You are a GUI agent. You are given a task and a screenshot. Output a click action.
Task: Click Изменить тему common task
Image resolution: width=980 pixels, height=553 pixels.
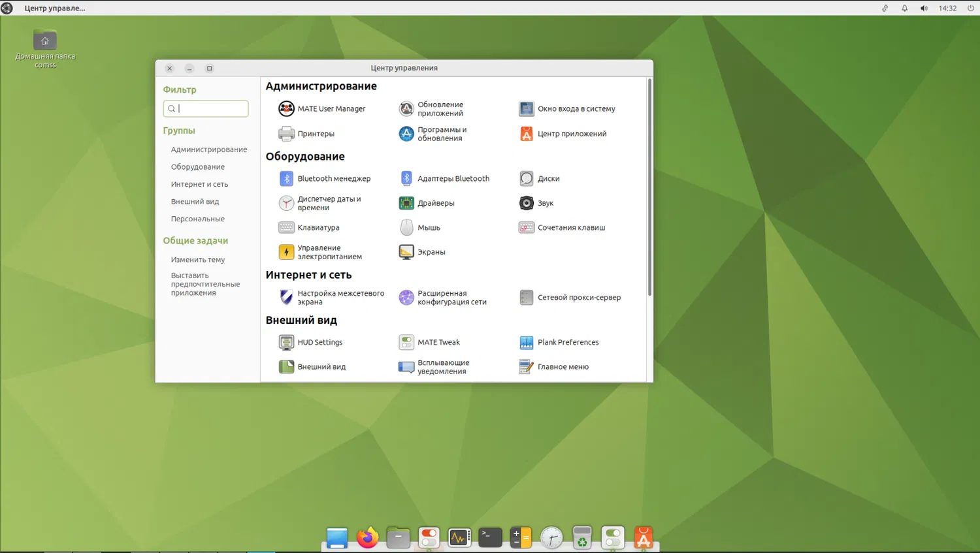click(x=198, y=259)
